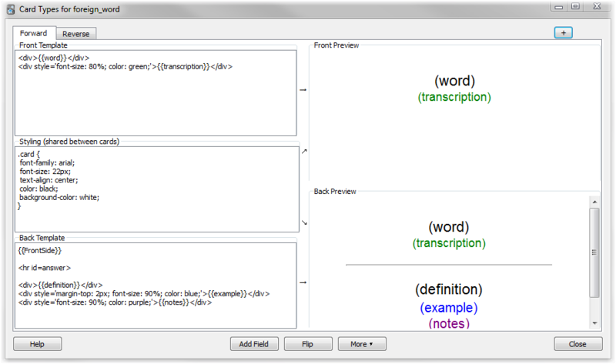Click the .card { styling line
The width and height of the screenshot is (616, 364).
[28, 155]
